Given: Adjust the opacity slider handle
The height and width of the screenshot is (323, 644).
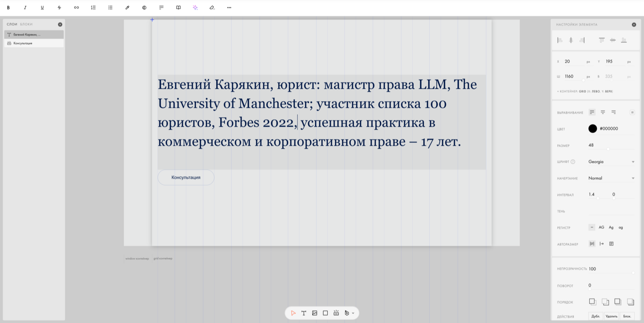Looking at the screenshot, I should [x=633, y=273].
